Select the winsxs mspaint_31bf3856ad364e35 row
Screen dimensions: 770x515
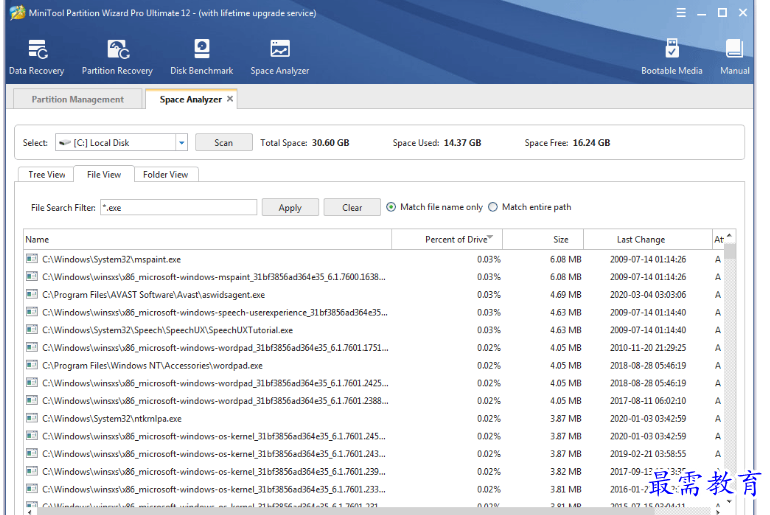click(x=373, y=277)
